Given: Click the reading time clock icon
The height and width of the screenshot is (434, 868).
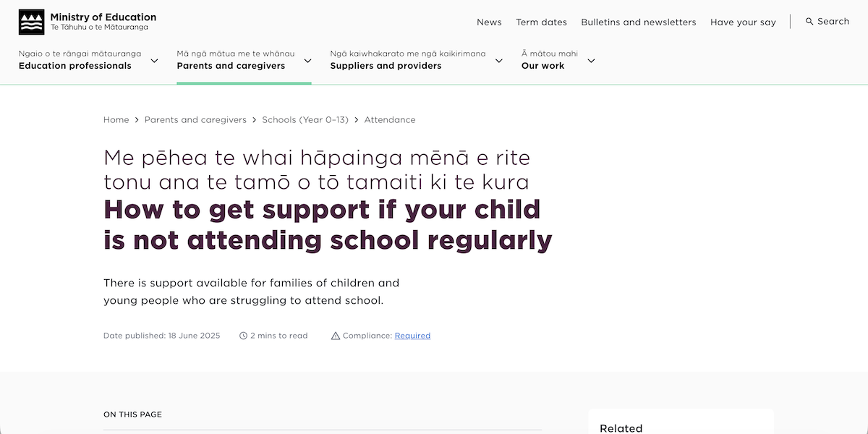Looking at the screenshot, I should click(244, 335).
